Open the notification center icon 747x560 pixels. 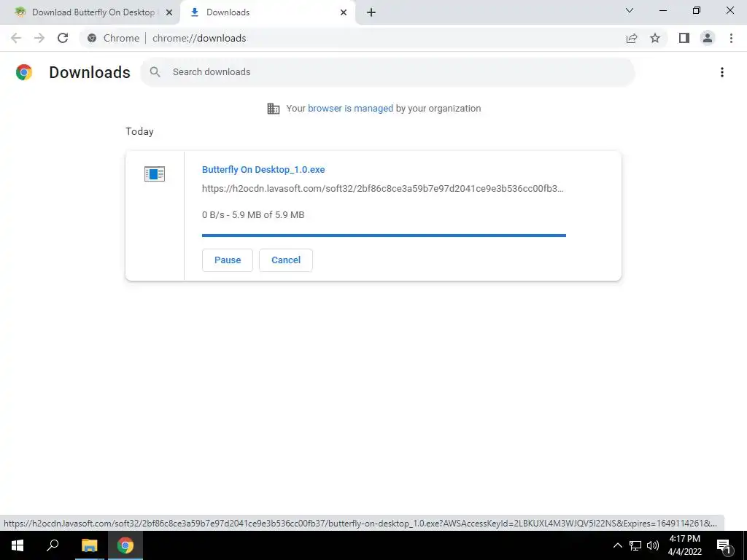coord(724,545)
